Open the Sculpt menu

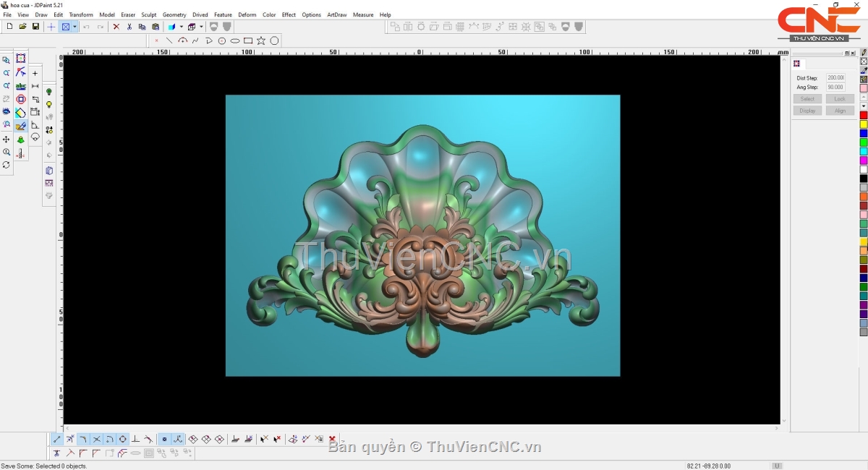coord(148,14)
